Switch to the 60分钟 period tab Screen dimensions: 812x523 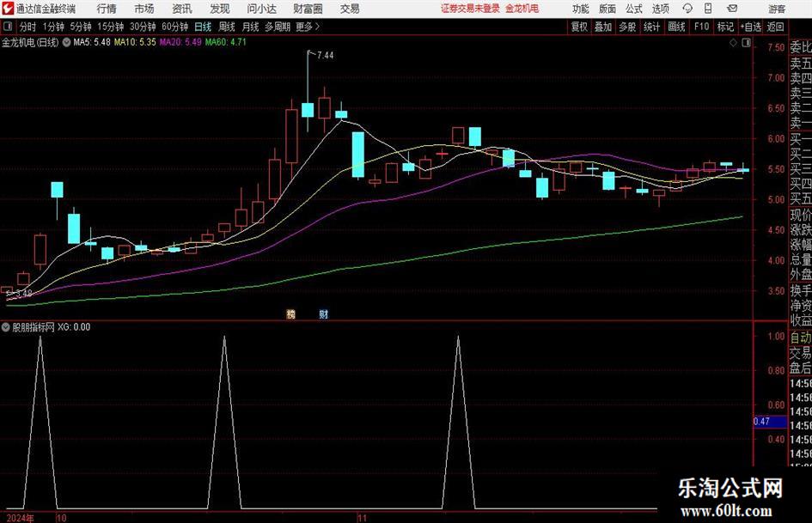pos(175,27)
